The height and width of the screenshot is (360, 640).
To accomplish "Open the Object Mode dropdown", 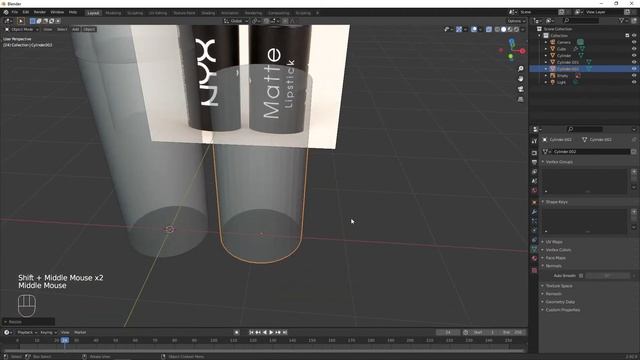I will pyautogui.click(x=21, y=29).
